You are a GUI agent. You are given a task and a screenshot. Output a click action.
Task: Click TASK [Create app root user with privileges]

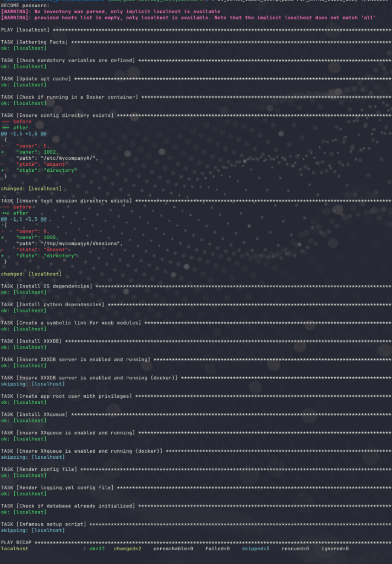(x=67, y=396)
